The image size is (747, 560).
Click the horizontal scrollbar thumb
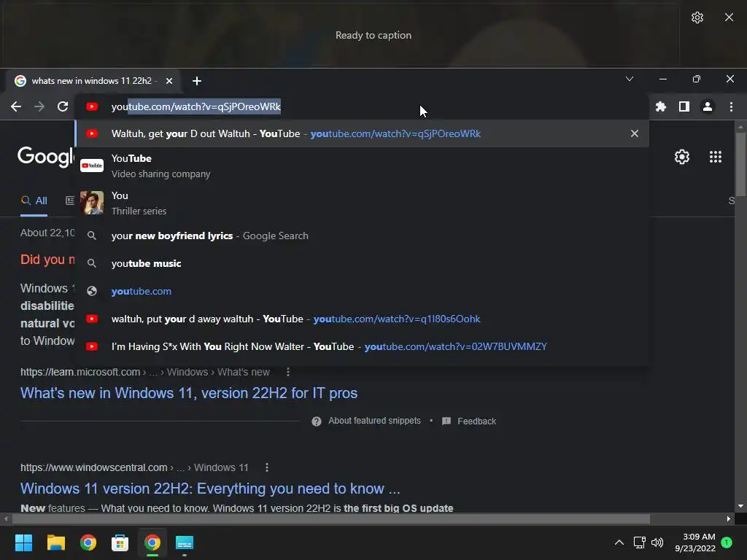coord(331,518)
